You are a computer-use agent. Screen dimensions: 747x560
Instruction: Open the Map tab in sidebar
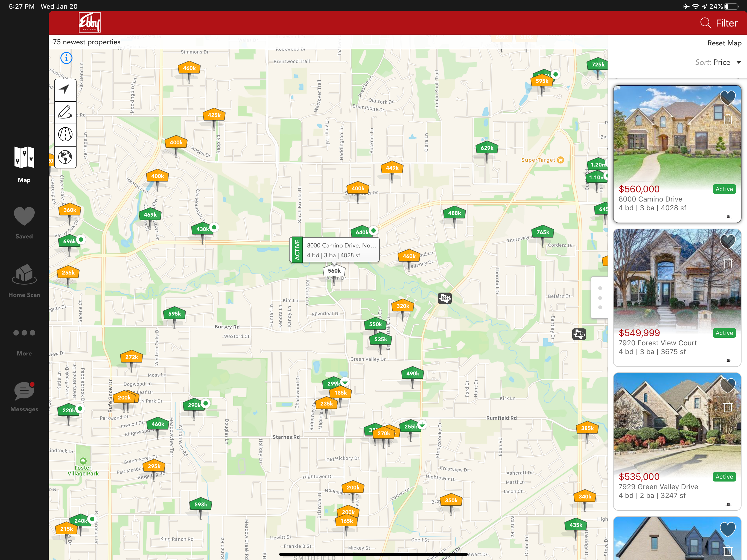(24, 165)
